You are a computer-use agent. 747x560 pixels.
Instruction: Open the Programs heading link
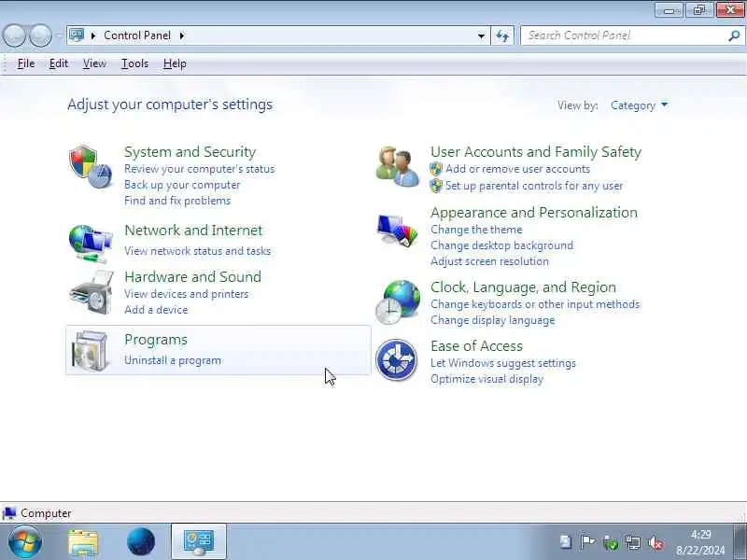(x=156, y=340)
